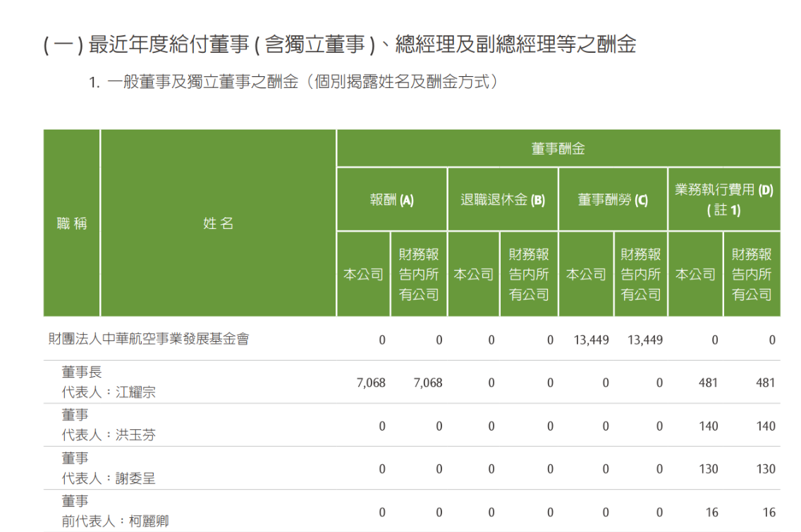The height and width of the screenshot is (532, 801).
Task: Click the name 前代表人：柯麗卿
Action: [115, 521]
